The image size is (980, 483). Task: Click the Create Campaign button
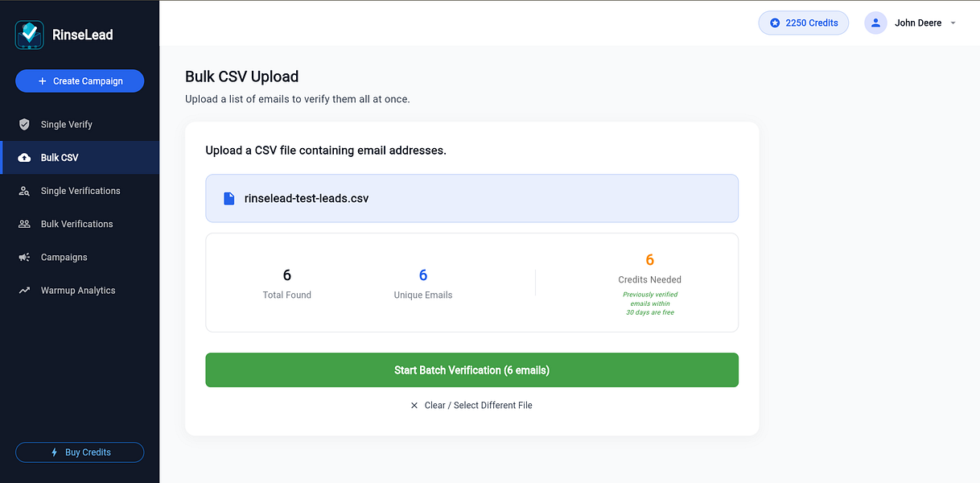(x=80, y=80)
